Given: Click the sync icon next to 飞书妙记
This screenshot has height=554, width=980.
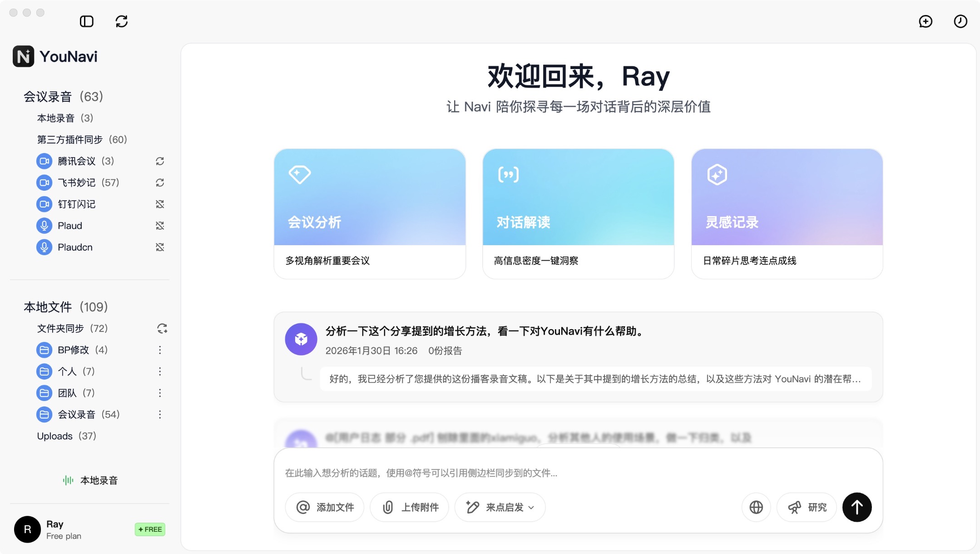Looking at the screenshot, I should 160,182.
